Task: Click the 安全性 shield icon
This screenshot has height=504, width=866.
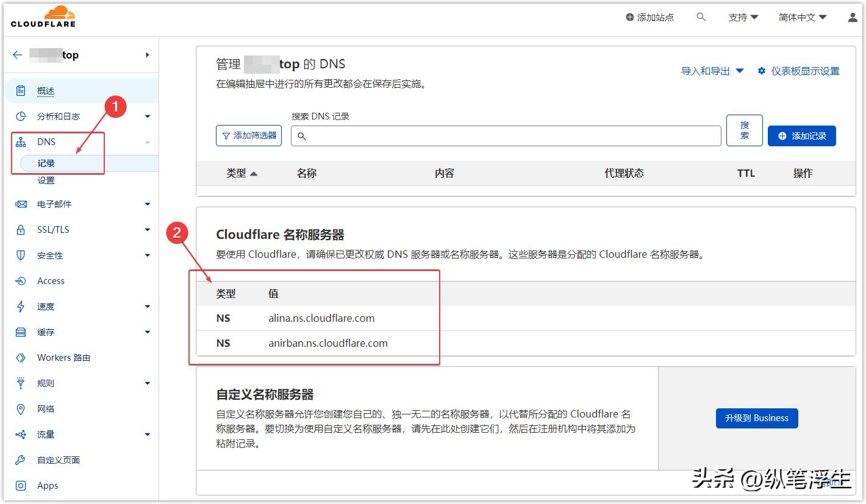Action: click(20, 255)
